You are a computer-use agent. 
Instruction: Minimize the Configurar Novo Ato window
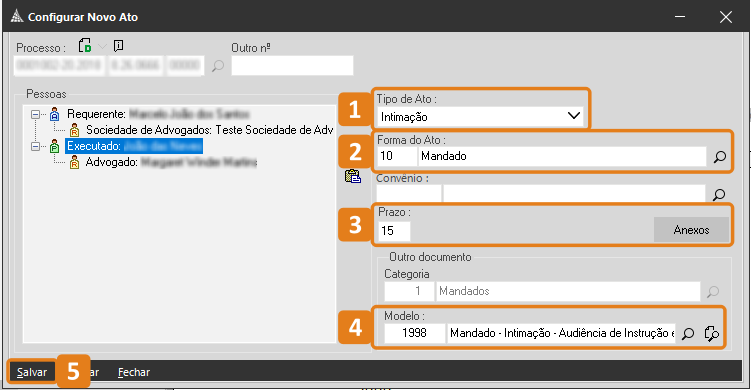pos(680,17)
